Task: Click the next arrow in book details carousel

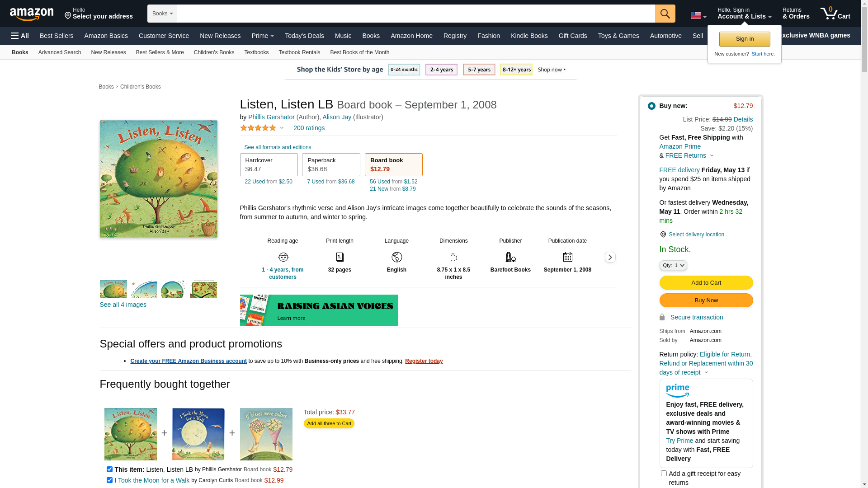Action: tap(610, 257)
